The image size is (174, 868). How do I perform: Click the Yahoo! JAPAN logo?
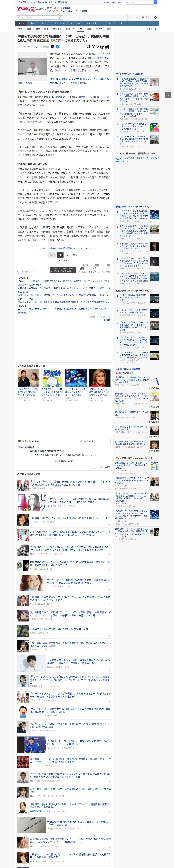click(x=26, y=9)
